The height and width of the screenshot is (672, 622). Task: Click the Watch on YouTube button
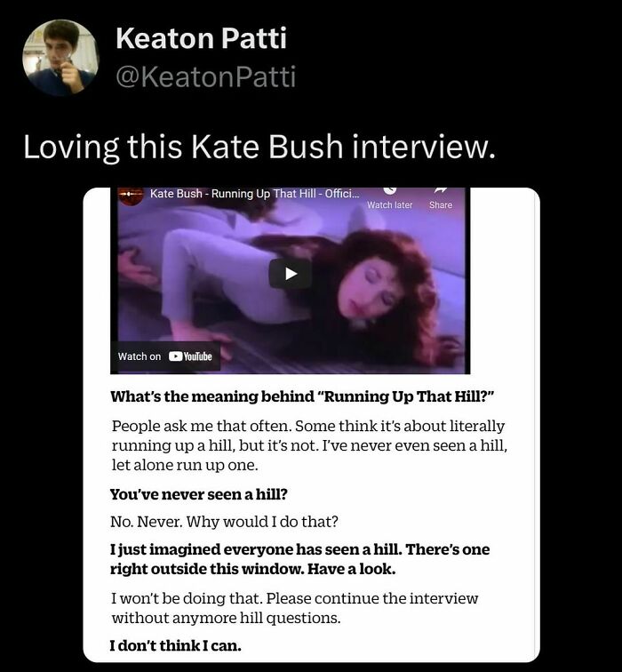(x=165, y=356)
